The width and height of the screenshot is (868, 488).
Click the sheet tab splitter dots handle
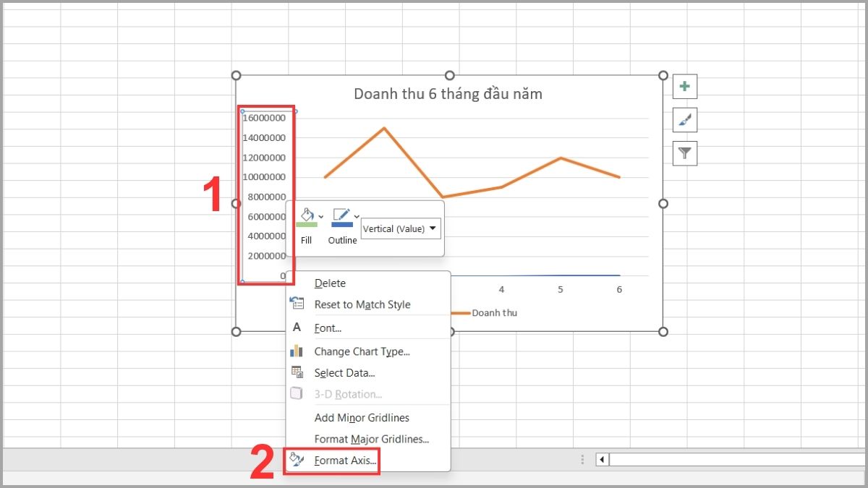582,460
